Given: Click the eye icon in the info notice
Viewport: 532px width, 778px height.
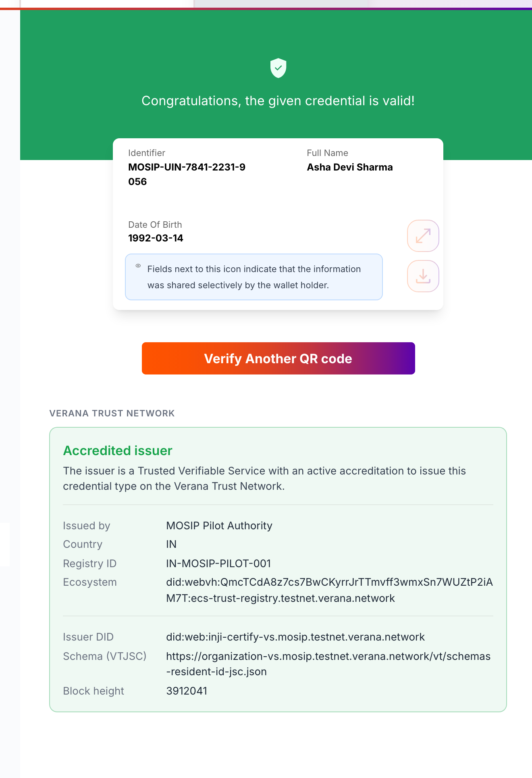Looking at the screenshot, I should click(x=138, y=266).
